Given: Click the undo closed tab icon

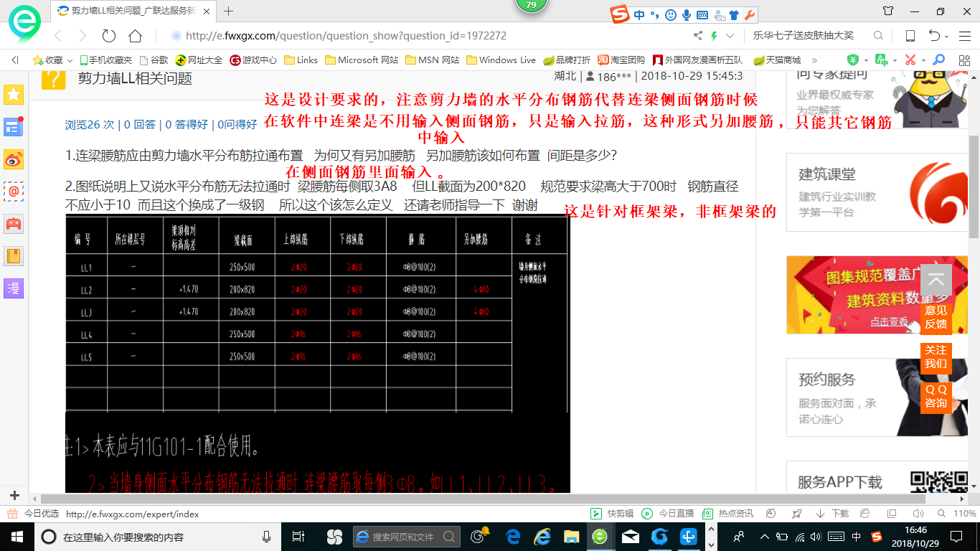Looking at the screenshot, I should 934,36.
